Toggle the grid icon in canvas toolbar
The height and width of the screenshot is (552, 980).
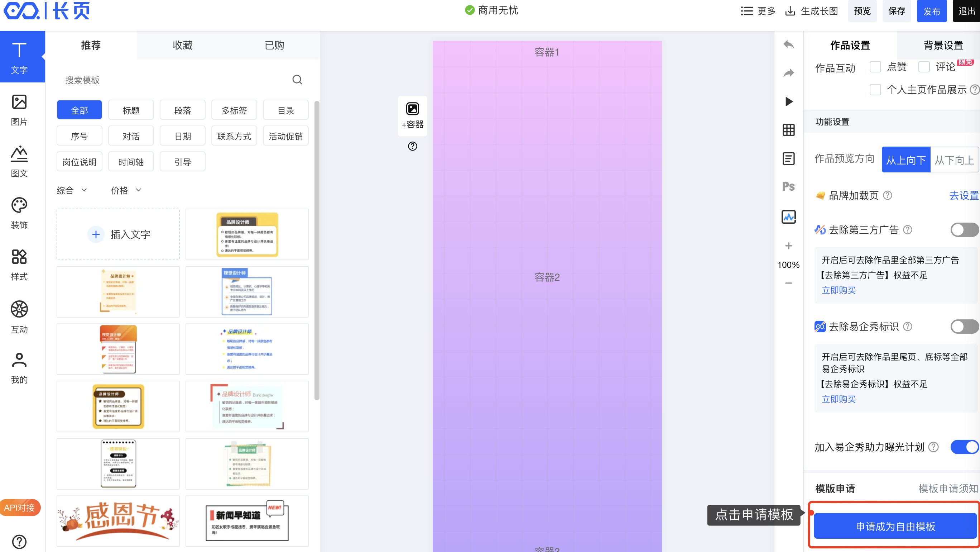(x=789, y=130)
